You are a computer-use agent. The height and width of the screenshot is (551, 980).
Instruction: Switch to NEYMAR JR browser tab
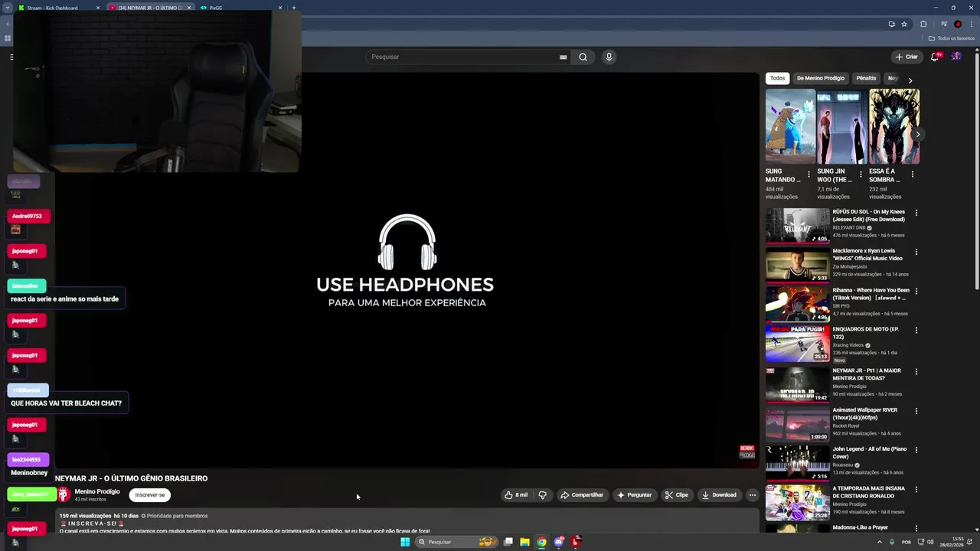(150, 8)
